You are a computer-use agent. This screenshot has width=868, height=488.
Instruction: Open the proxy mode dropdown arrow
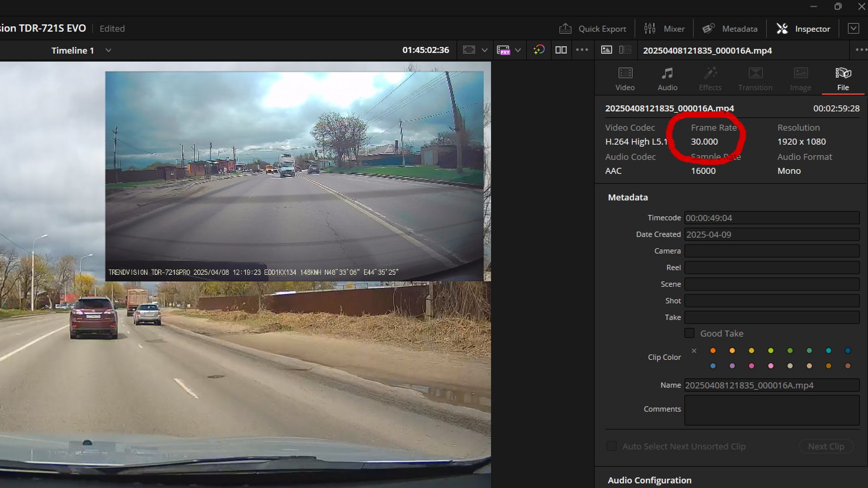pyautogui.click(x=518, y=50)
